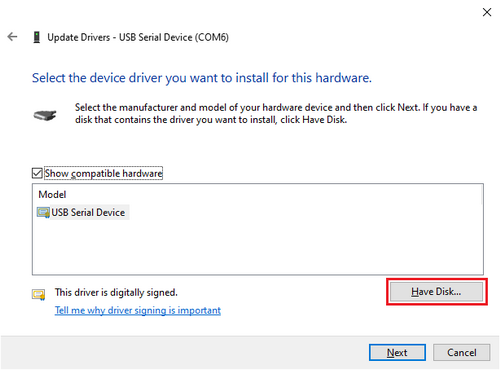Click the Model column header
Image resolution: width=500 pixels, height=370 pixels.
click(52, 194)
